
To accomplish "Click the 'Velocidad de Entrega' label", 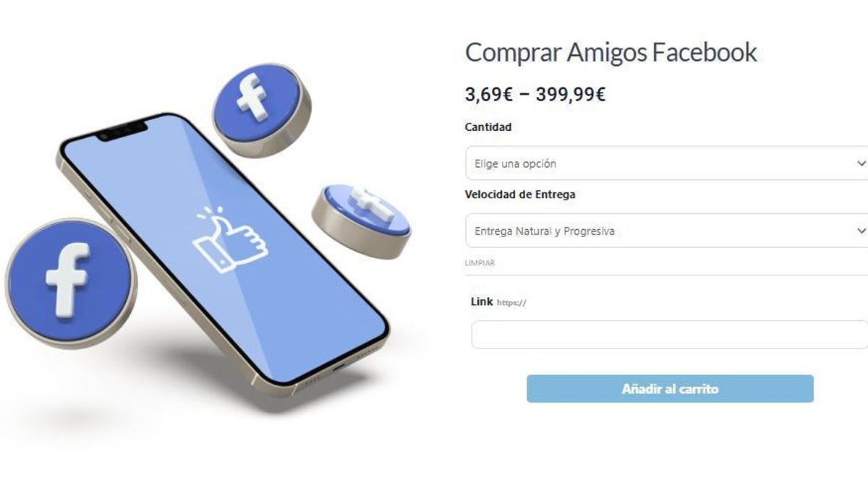I will pyautogui.click(x=520, y=194).
